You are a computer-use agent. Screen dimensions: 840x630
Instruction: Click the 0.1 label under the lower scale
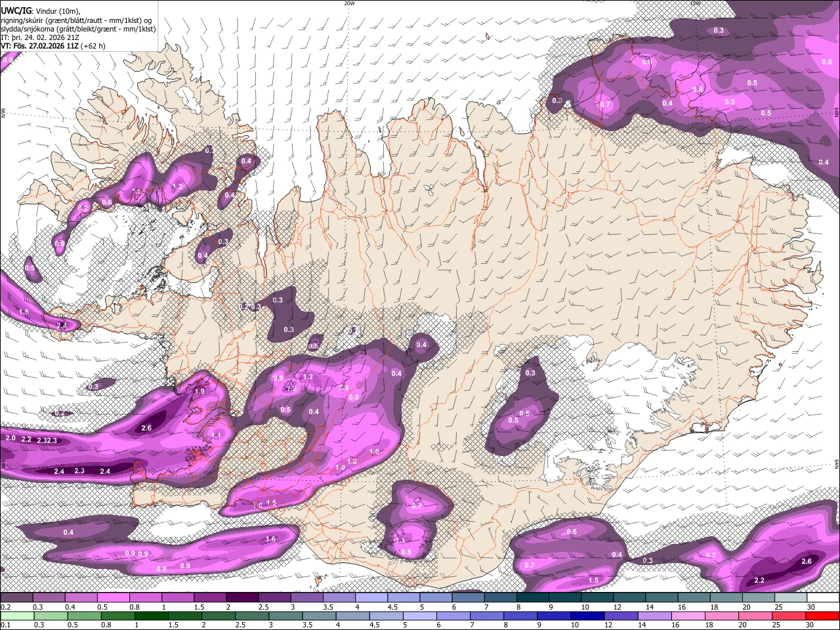(x=5, y=624)
